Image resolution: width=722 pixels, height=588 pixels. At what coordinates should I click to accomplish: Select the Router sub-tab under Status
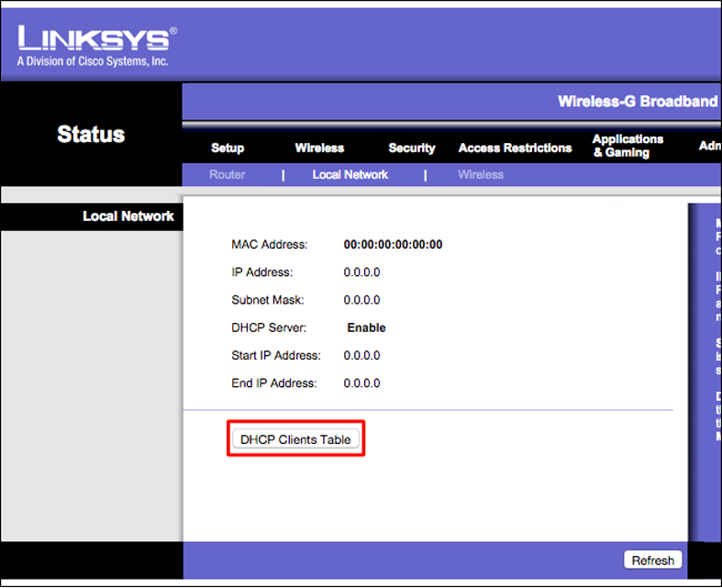(228, 174)
